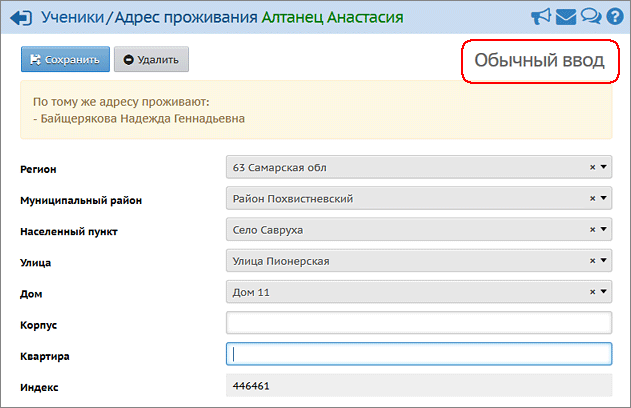
Task: Open the mail envelope icon
Action: click(x=567, y=17)
